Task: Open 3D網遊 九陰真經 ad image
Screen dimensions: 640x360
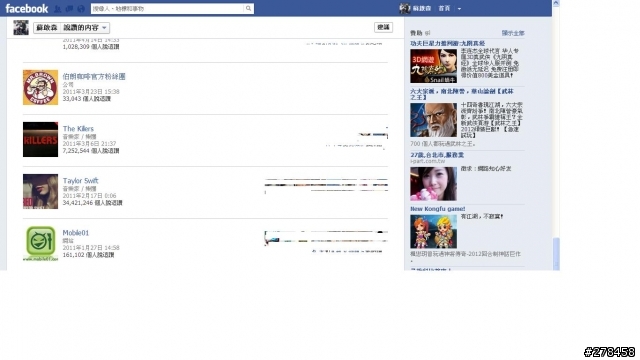Action: point(433,66)
